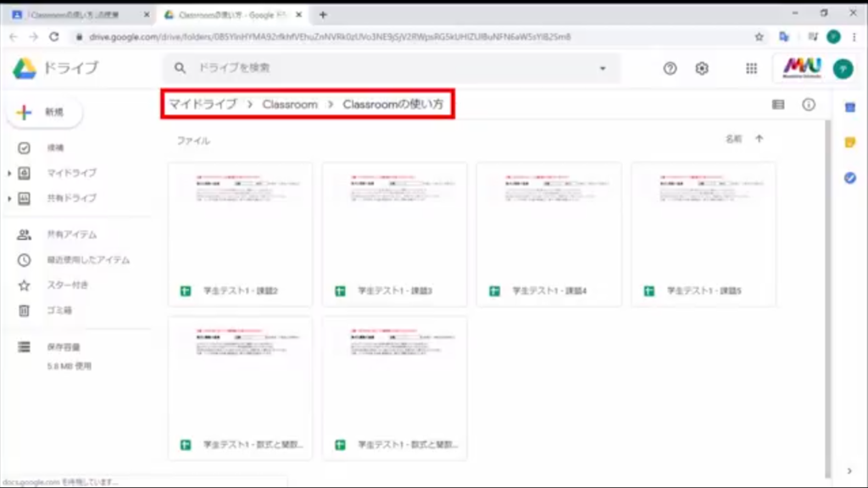Open a new browser tab

(323, 15)
